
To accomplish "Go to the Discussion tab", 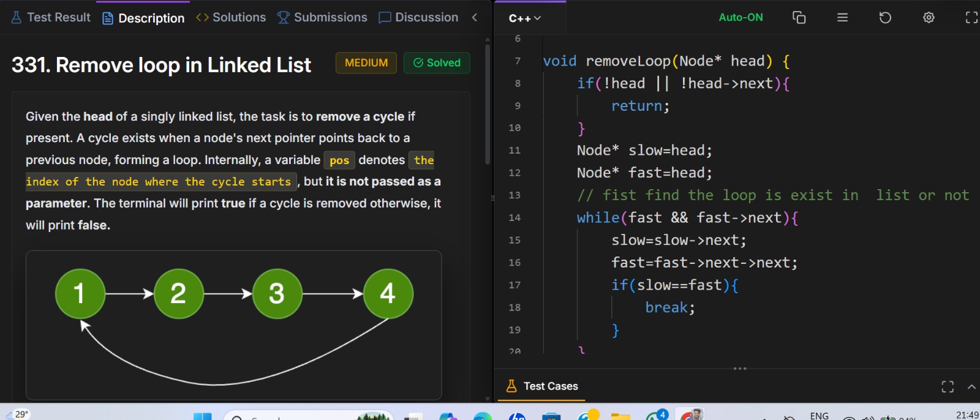I will coord(418,18).
